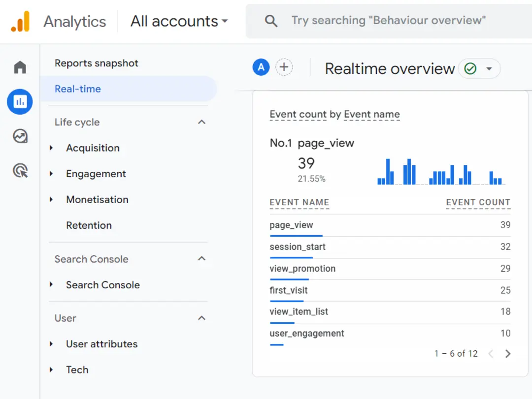The height and width of the screenshot is (399, 532).
Task: Expand the User attributes arrow
Action: click(x=51, y=344)
